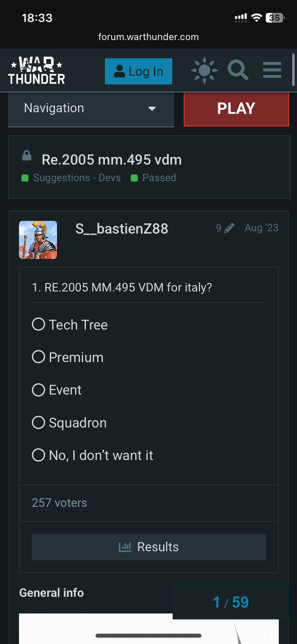297x644 pixels.
Task: Open the Passed category tag
Action: 159,178
